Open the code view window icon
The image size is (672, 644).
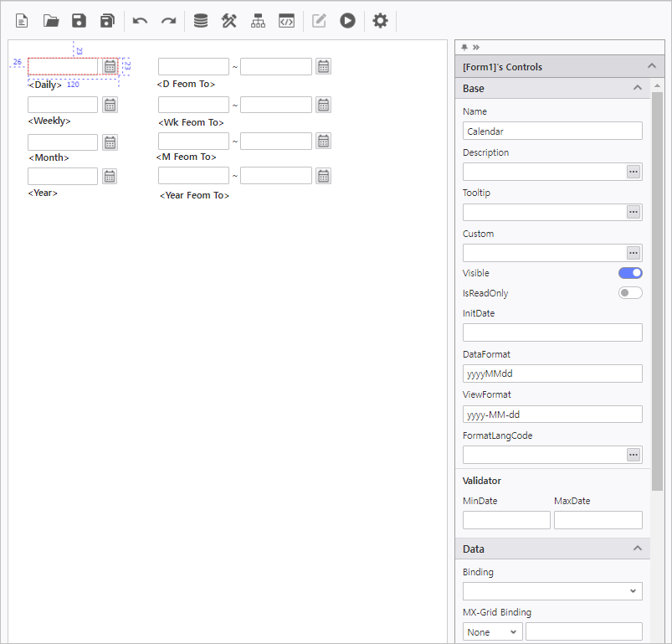[x=286, y=21]
